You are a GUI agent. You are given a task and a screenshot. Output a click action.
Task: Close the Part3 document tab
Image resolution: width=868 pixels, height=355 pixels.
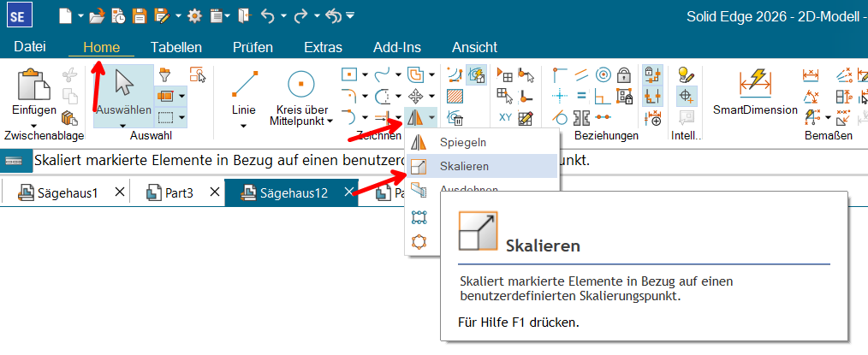pos(215,192)
